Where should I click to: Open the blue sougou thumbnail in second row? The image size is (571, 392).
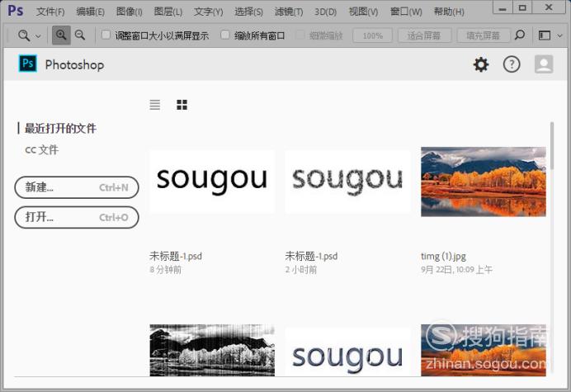tap(347, 352)
